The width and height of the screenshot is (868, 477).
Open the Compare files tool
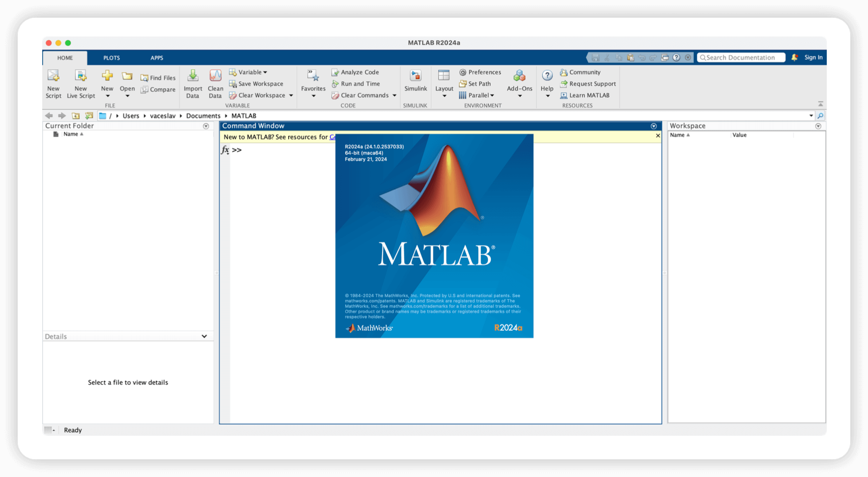158,90
